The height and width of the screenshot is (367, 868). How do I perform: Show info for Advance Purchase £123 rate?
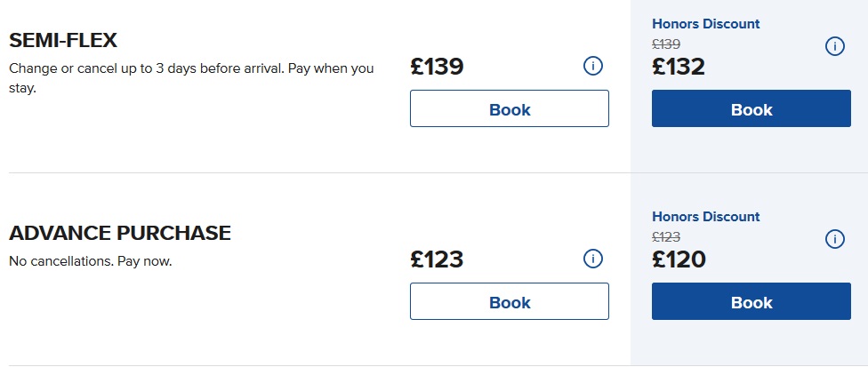tap(593, 259)
